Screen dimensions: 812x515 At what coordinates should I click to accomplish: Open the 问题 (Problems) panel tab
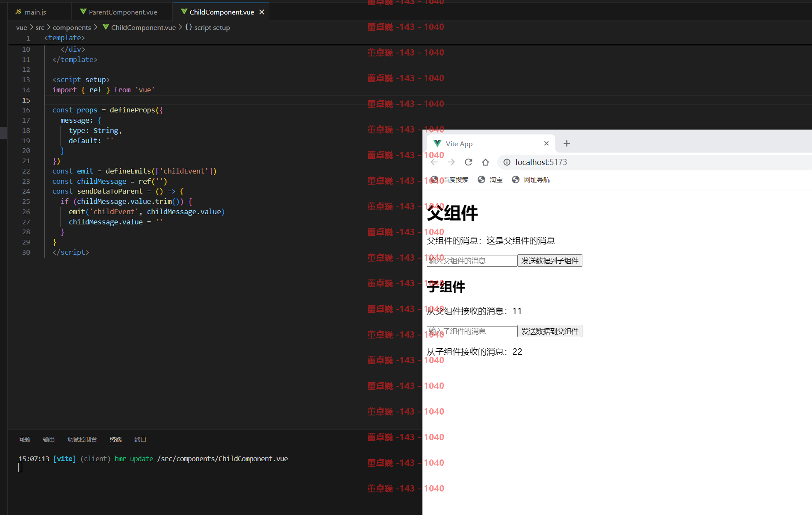point(24,439)
